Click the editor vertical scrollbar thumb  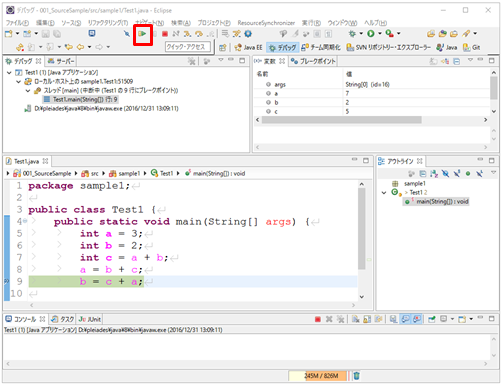(361, 229)
